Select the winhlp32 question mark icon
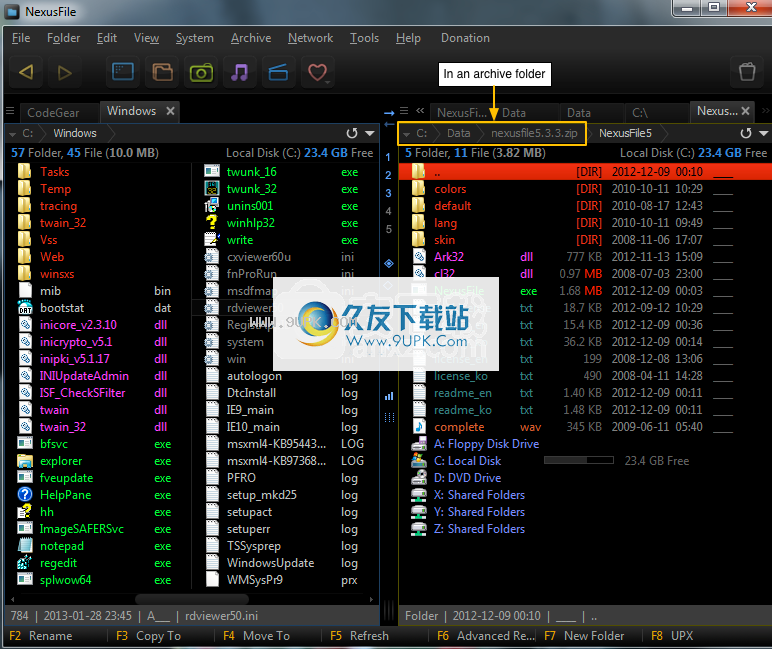 coord(212,223)
